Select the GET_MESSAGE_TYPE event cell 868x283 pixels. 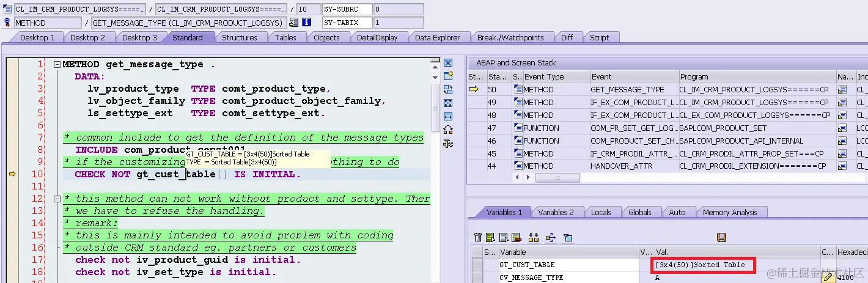click(634, 90)
